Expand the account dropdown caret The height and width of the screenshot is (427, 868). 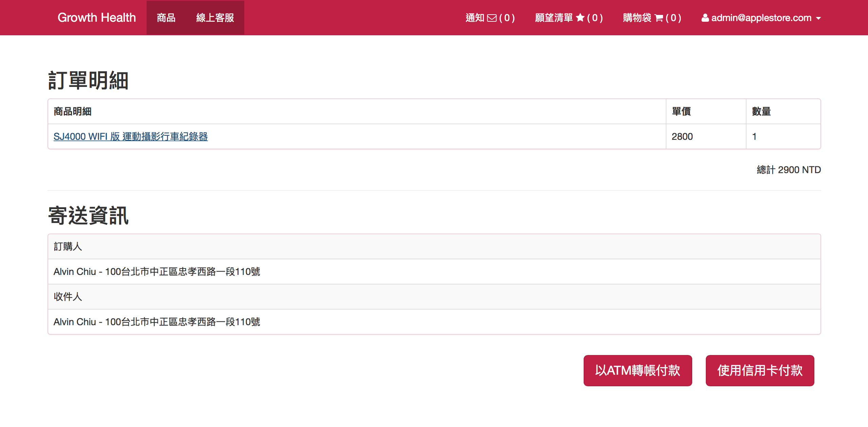coord(818,18)
